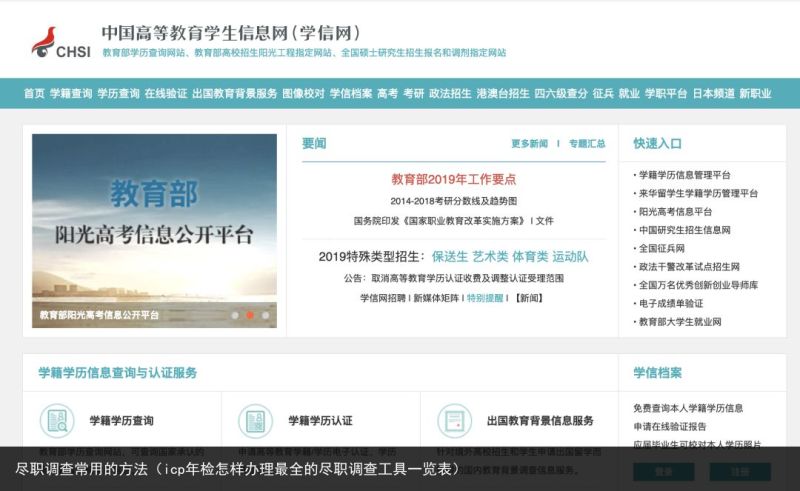The height and width of the screenshot is (491, 800).
Task: Click the 阳光高考信息公开平台 banner image
Action: [155, 231]
